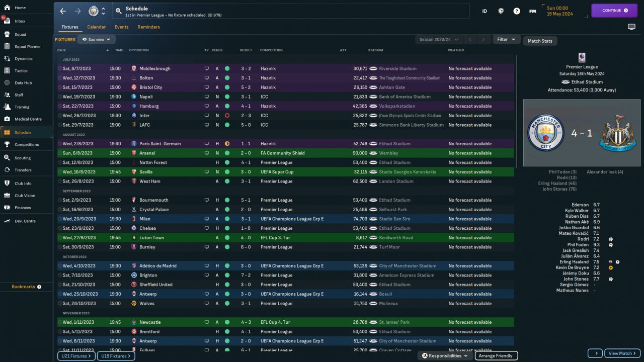Expand the Responsibilities dropdown
The height and width of the screenshot is (362, 644).
pyautogui.click(x=444, y=356)
